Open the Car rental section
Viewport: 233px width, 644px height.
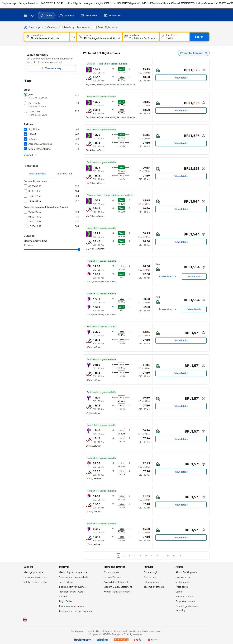point(66,16)
